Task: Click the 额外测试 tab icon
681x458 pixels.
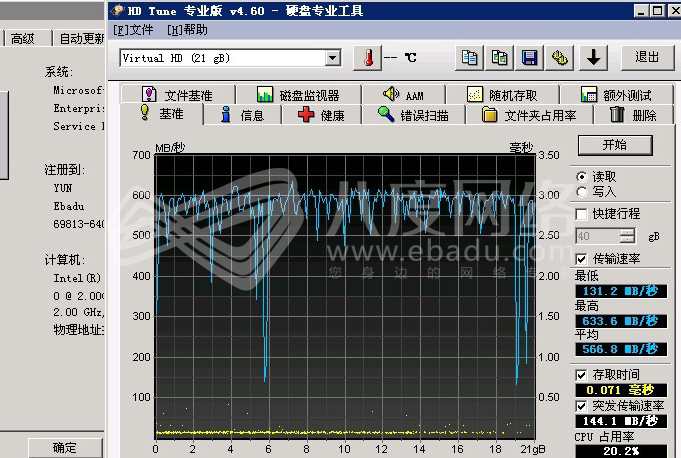Action: [588, 94]
